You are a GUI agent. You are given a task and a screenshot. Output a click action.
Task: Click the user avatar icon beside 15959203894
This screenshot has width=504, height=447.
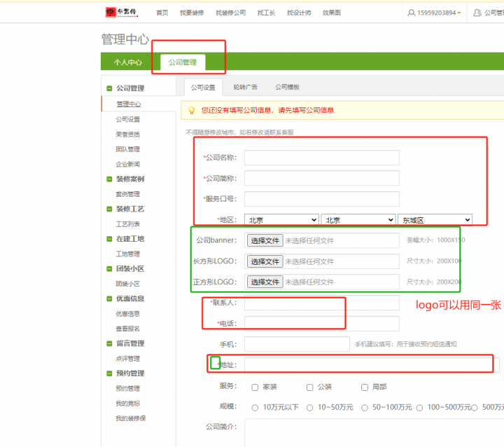[x=411, y=13]
